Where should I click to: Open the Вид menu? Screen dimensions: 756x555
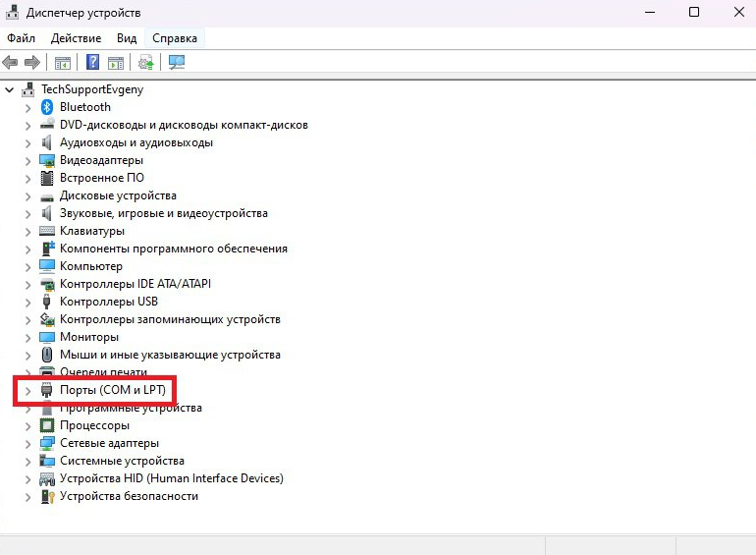tap(127, 38)
